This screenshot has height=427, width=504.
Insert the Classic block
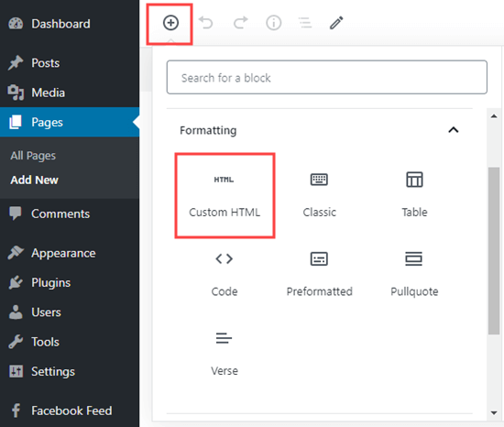click(319, 196)
